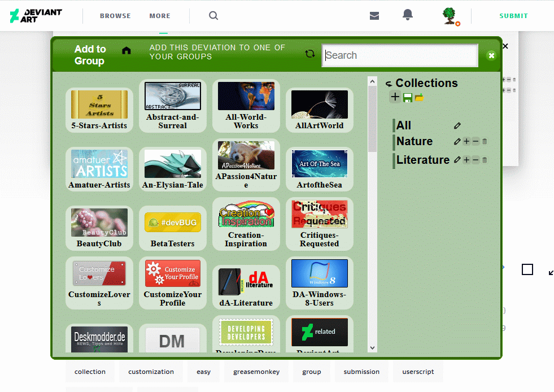Open the group tag
This screenshot has width=554, height=392.
pyautogui.click(x=312, y=372)
